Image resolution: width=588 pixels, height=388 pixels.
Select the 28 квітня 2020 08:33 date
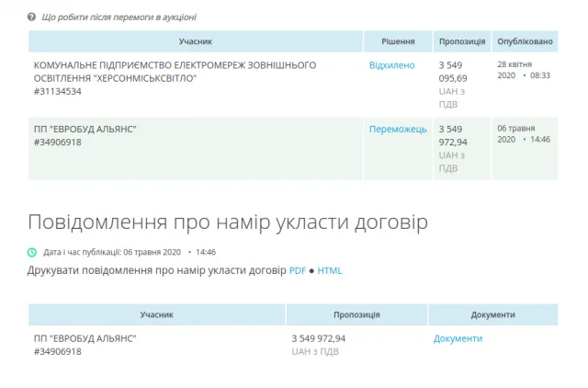[524, 70]
